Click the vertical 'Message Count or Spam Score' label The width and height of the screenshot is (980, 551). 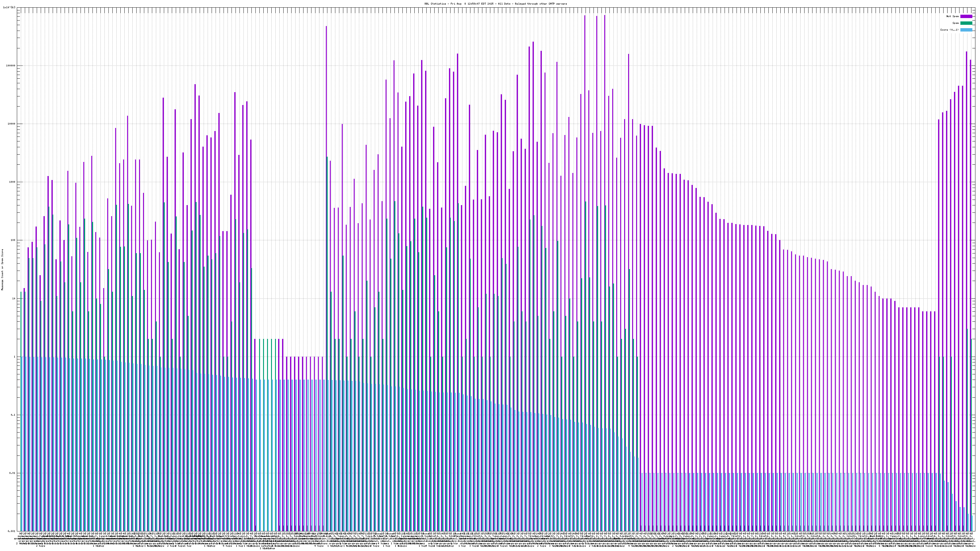click(2, 270)
